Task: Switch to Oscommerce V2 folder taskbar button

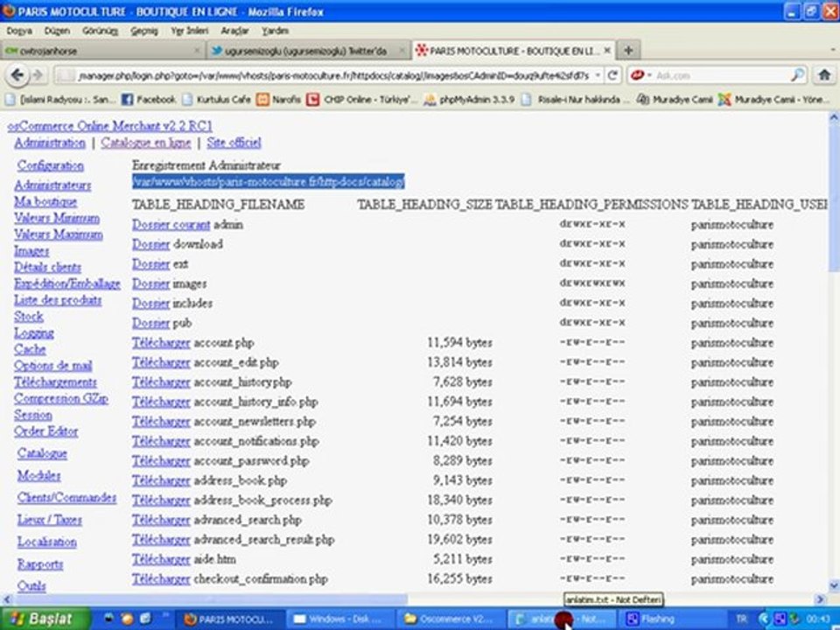Action: [x=451, y=619]
